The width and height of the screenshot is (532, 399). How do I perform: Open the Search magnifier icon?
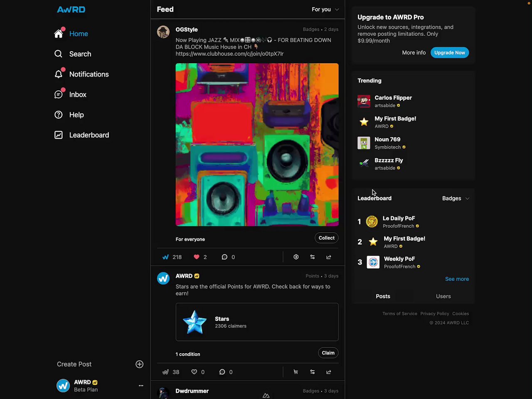(x=59, y=54)
